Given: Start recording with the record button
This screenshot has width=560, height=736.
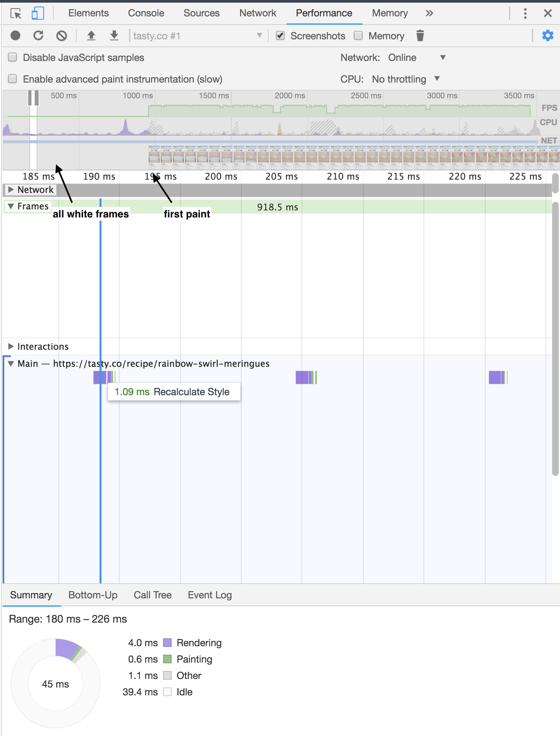Looking at the screenshot, I should click(15, 35).
